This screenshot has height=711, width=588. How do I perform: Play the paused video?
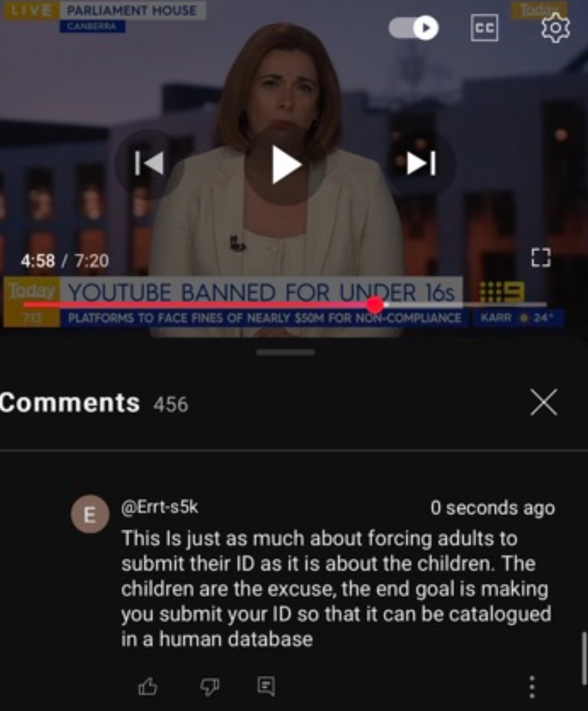point(285,165)
